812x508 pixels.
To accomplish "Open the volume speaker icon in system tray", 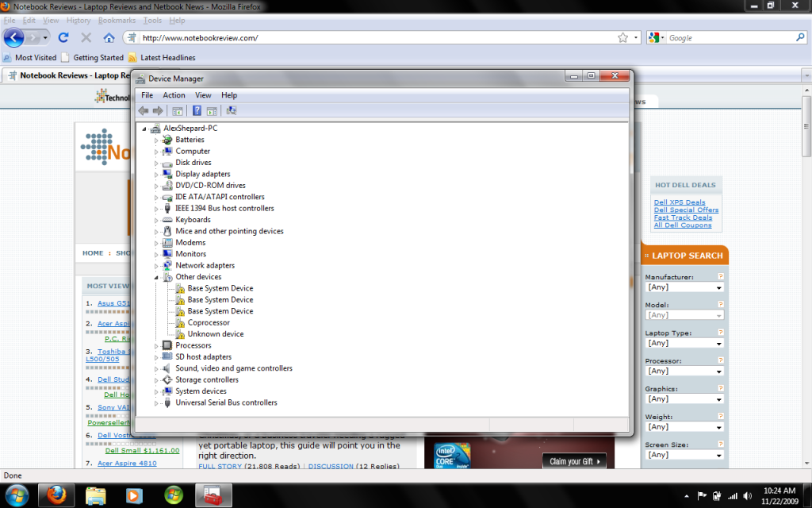I will pos(747,496).
